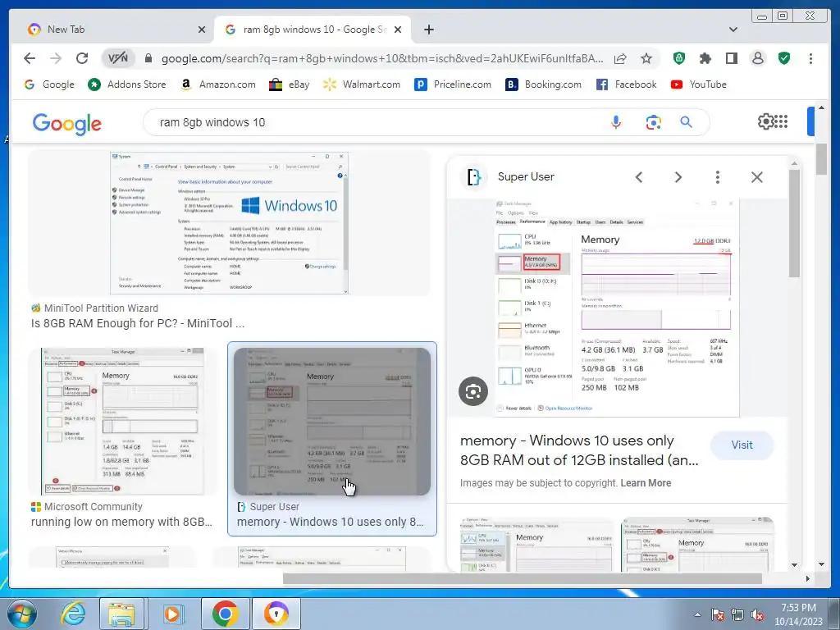This screenshot has width=840, height=630.
Task: Open a new browser tab
Action: [428, 30]
